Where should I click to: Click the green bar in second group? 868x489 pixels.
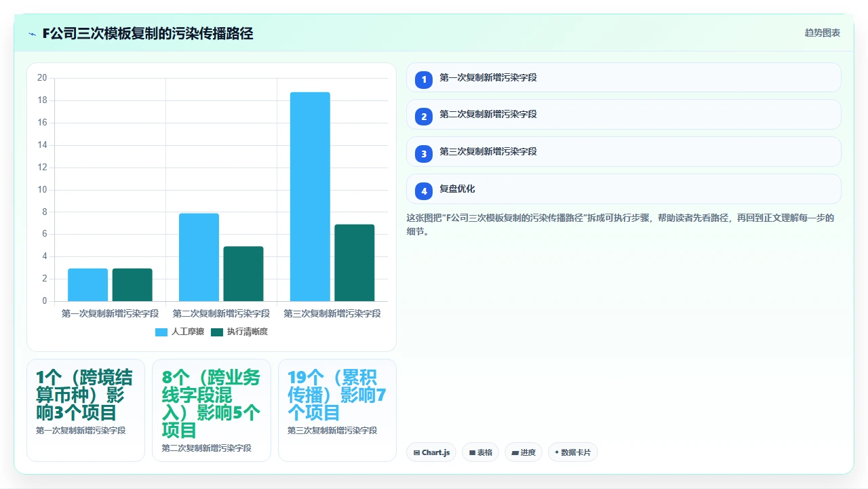243,274
